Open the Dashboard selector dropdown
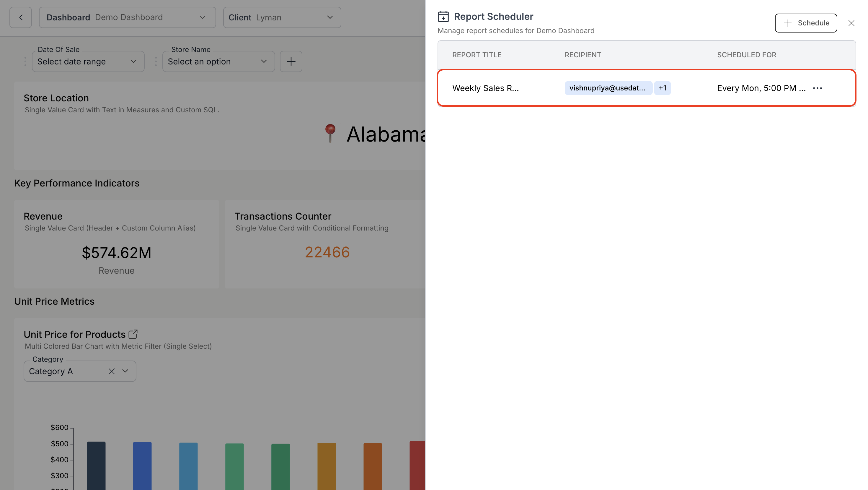This screenshot has height=490, width=868. 127,17
